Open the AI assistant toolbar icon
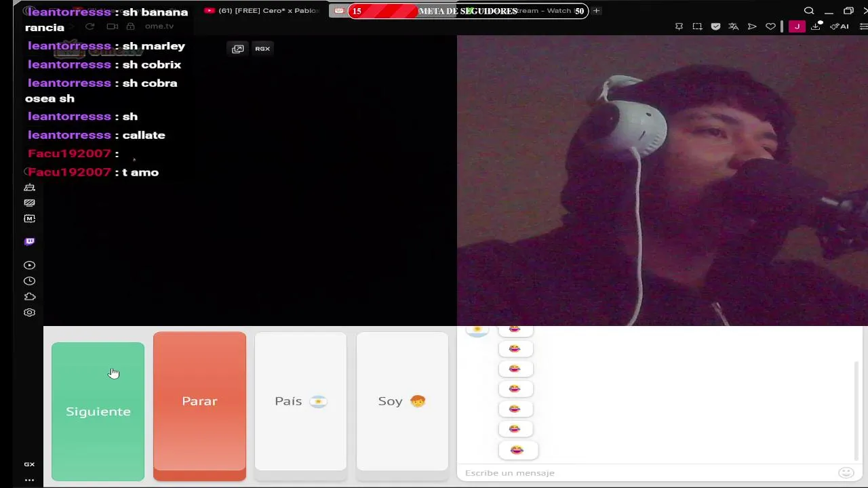This screenshot has width=868, height=488. coord(840,26)
